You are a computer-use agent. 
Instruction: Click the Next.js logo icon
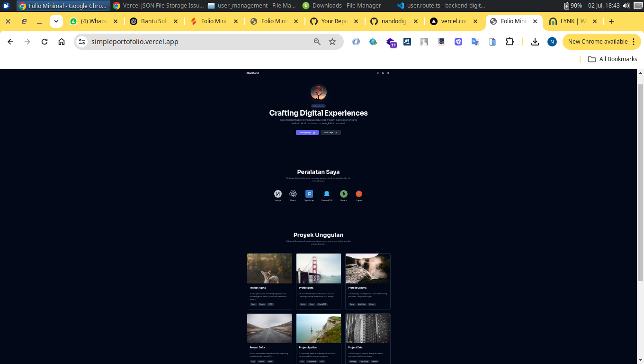coord(278,194)
